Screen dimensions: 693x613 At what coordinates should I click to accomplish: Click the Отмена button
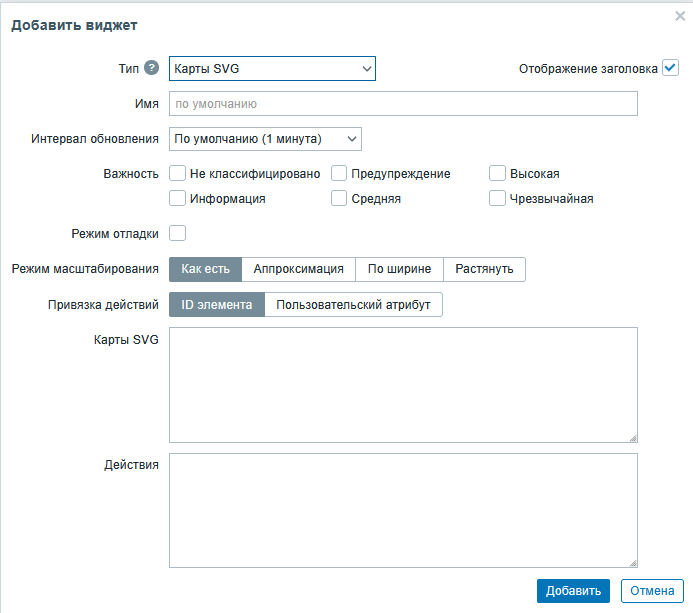(x=653, y=590)
